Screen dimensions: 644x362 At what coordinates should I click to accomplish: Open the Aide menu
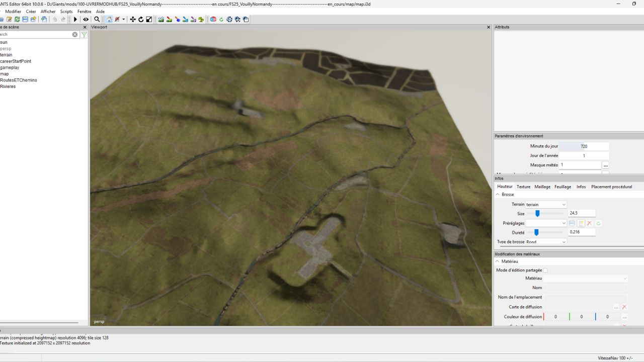point(100,11)
